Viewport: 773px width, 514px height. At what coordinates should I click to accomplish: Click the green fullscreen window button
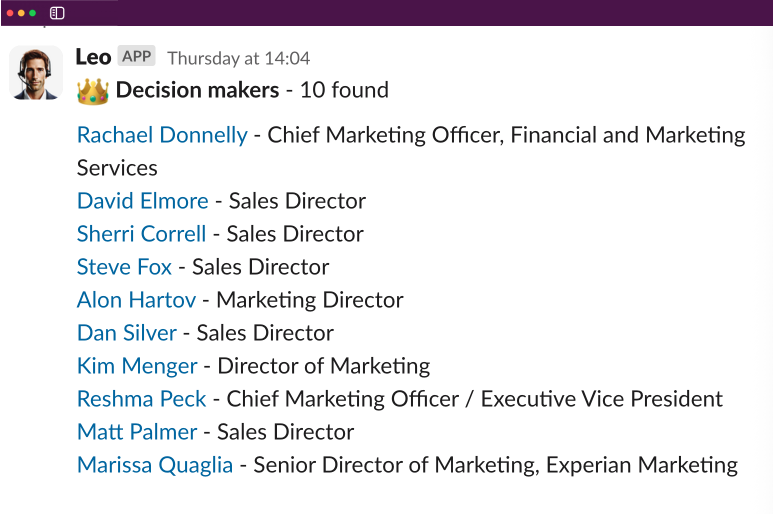pos(33,13)
